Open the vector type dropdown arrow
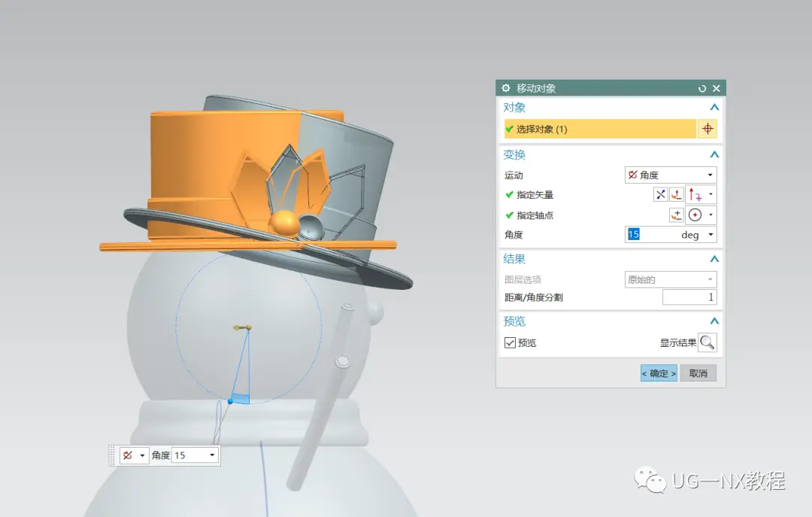This screenshot has width=812, height=517. 710,194
